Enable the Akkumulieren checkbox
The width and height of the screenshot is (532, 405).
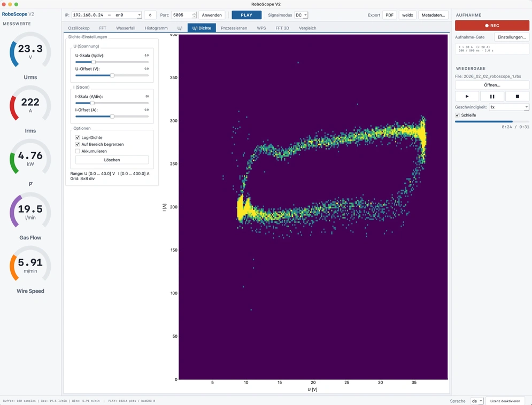click(x=78, y=151)
